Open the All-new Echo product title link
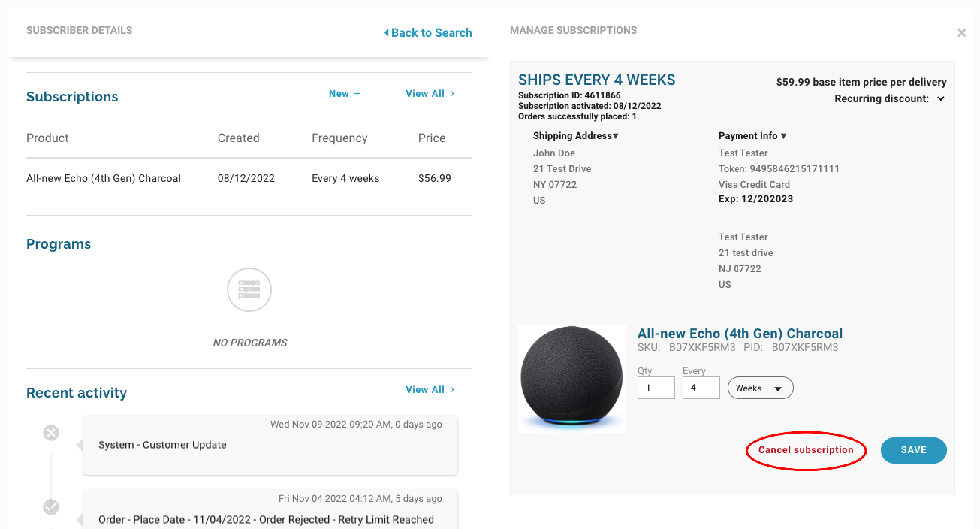980x529 pixels. click(x=740, y=334)
